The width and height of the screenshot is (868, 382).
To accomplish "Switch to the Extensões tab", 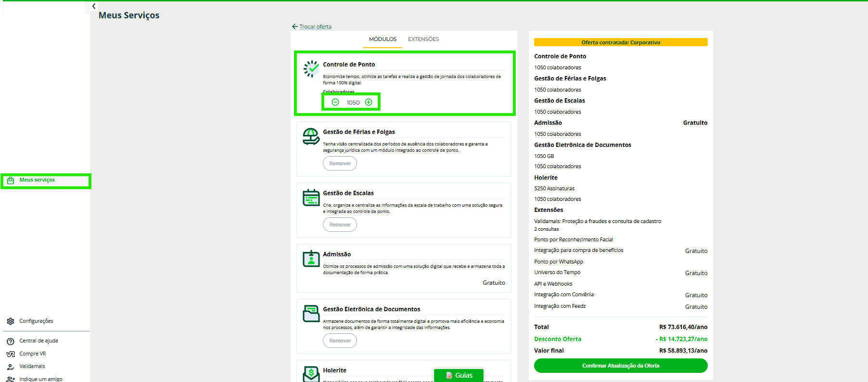I will pyautogui.click(x=423, y=40).
